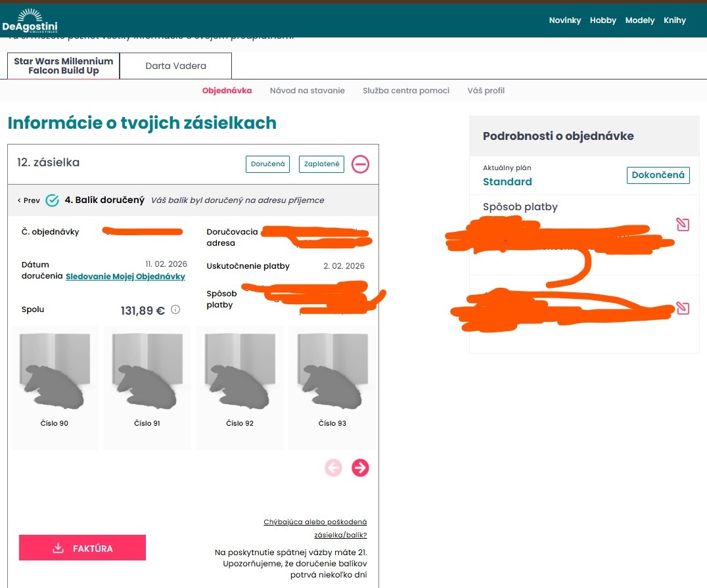The image size is (707, 588).
Task: Select Star Wars Millennium Falcon Build Up tab
Action: [x=64, y=66]
